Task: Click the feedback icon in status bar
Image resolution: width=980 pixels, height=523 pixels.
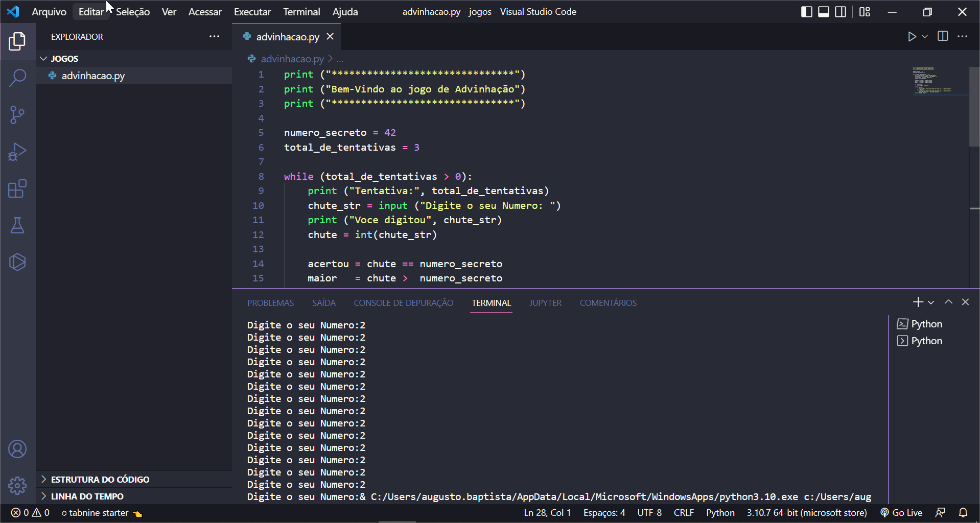Action: (x=940, y=513)
